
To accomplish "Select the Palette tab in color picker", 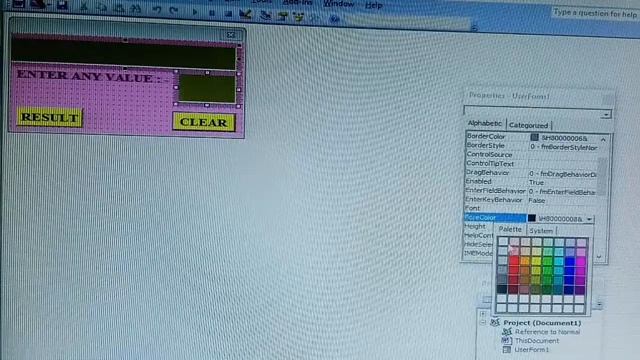I will (510, 229).
